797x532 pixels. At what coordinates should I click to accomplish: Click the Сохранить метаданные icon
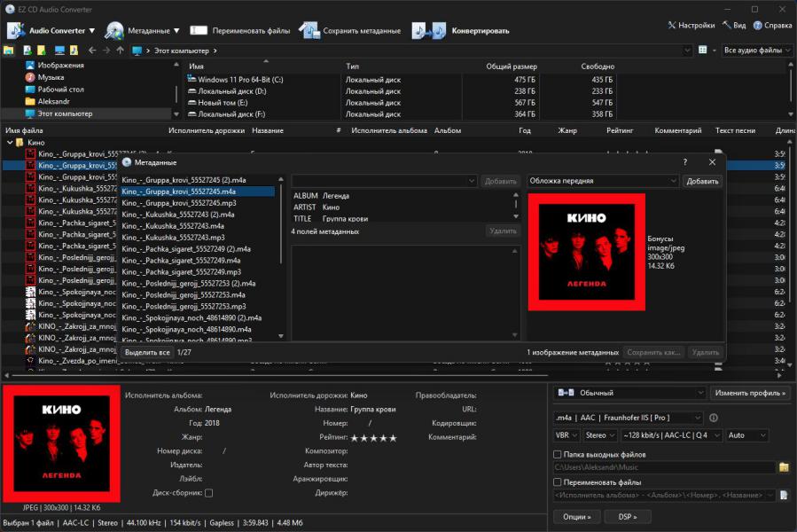(x=309, y=31)
